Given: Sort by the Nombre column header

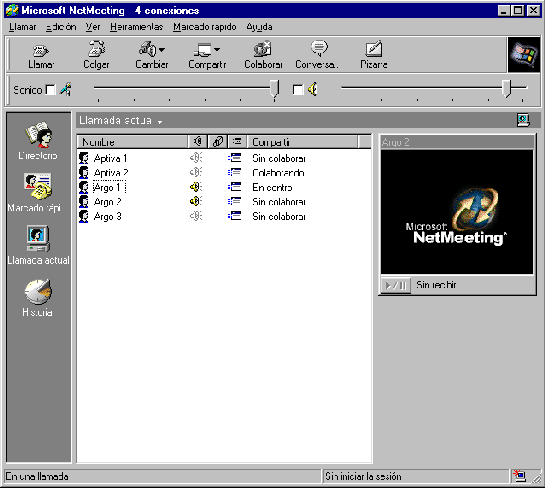Looking at the screenshot, I should (132, 142).
